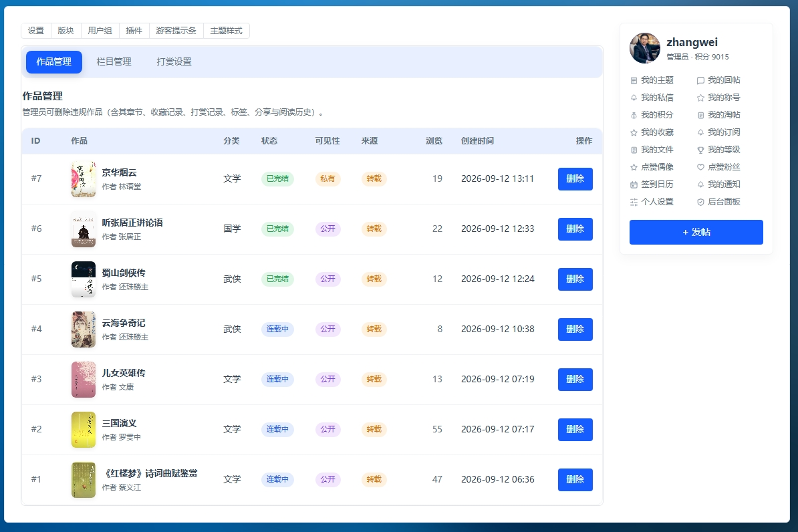Click the 签到日历 calendar icon
Screen dimensions: 798x532
pos(634,185)
